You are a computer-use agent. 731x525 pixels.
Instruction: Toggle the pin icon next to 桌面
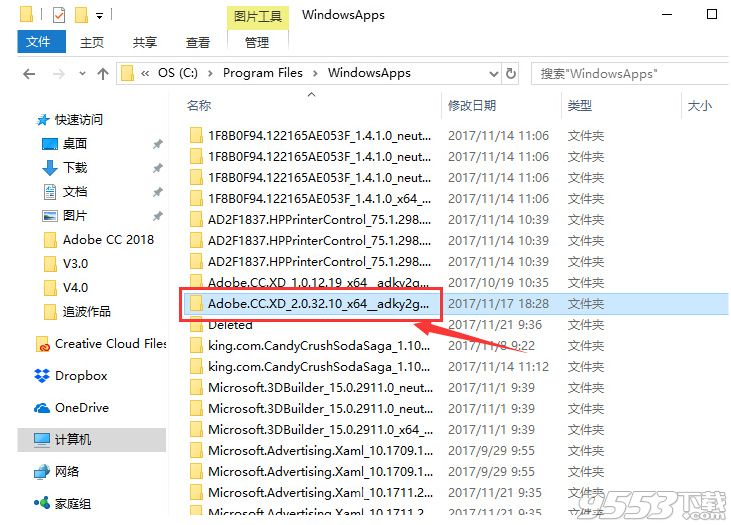[158, 144]
